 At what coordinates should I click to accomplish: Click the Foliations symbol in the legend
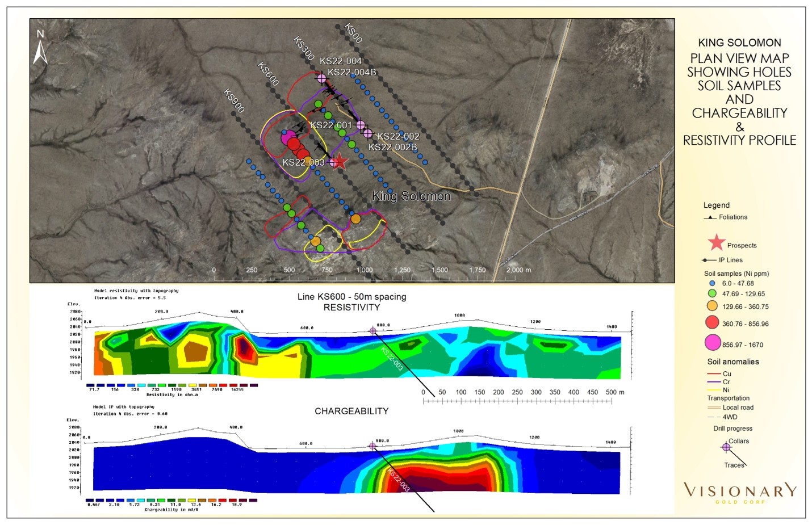tap(710, 217)
